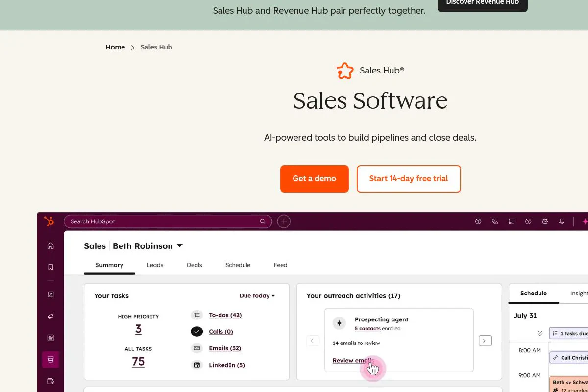The width and height of the screenshot is (588, 392).
Task: Select Schedule tab in right panel
Action: (x=534, y=294)
